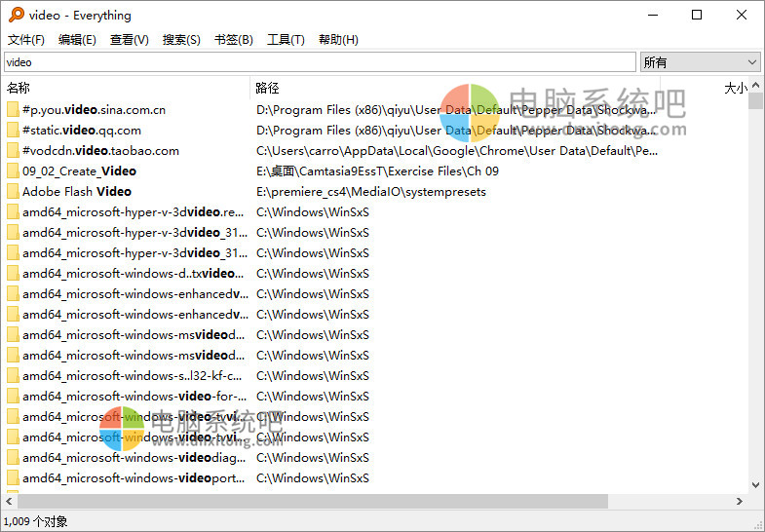Click folder icon beside #static.video.qq.com
This screenshot has height=532, width=765.
(x=13, y=131)
